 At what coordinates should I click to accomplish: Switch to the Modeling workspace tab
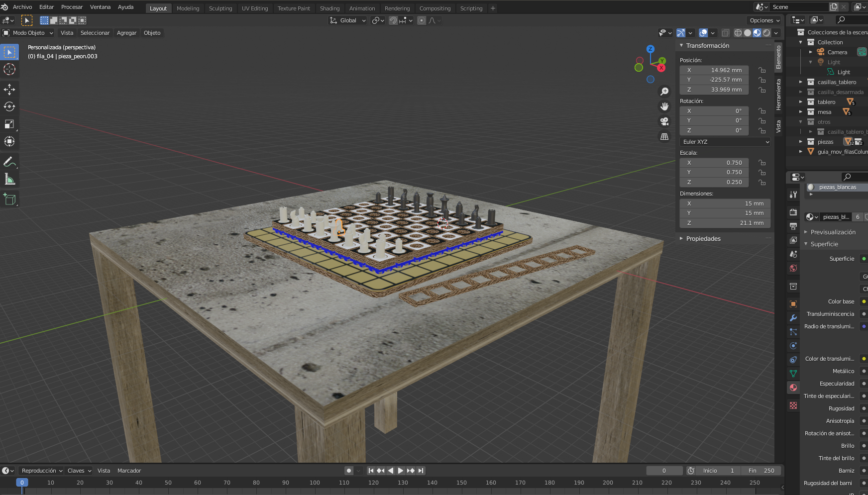coord(188,8)
